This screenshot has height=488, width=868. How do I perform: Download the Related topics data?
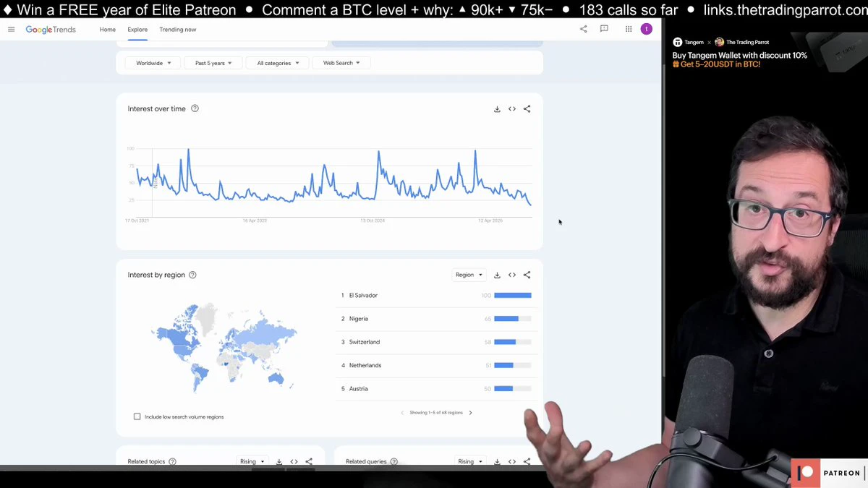point(279,461)
